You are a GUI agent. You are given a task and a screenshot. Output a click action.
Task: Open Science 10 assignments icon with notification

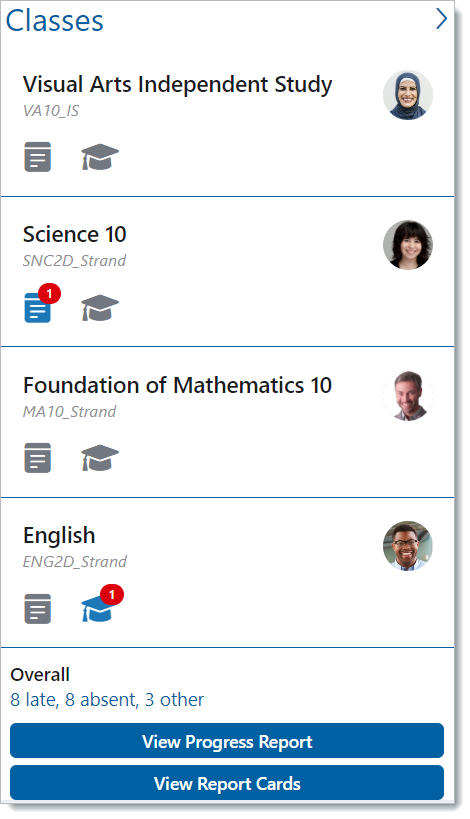[x=38, y=308]
